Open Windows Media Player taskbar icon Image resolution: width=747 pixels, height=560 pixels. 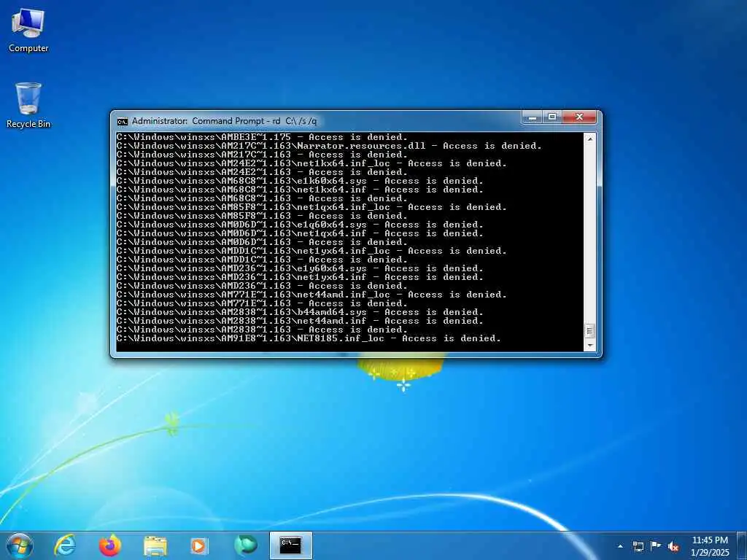click(x=199, y=546)
